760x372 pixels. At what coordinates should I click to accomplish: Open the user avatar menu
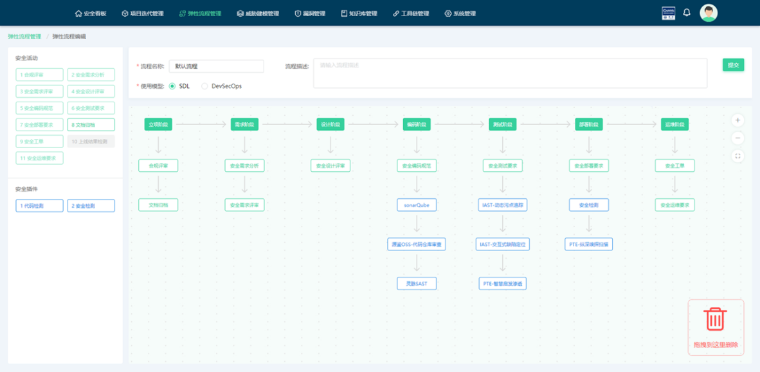[709, 13]
